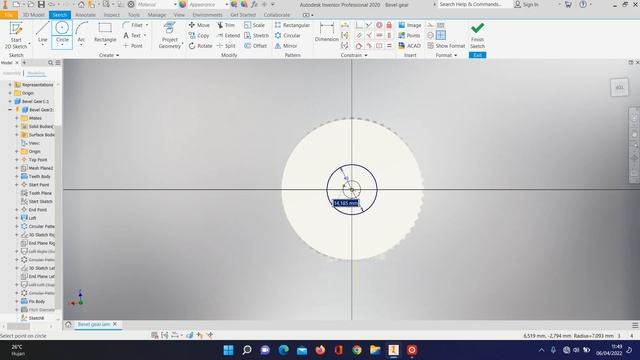
Task: Open the fx parameters icon
Action: 254,4
